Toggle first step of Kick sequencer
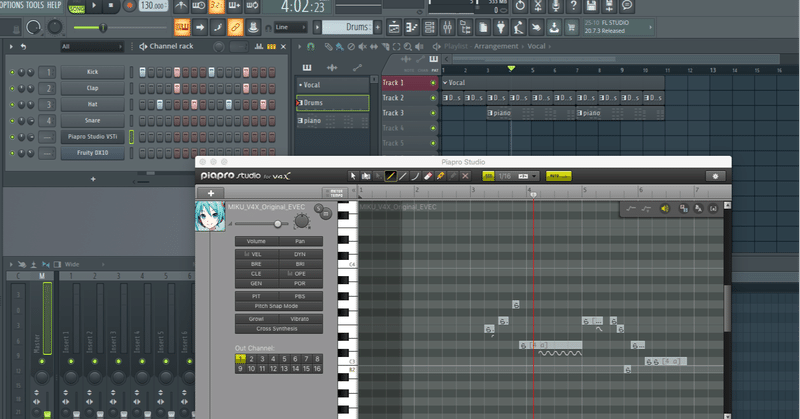Image resolution: width=800 pixels, height=419 pixels. [143, 72]
